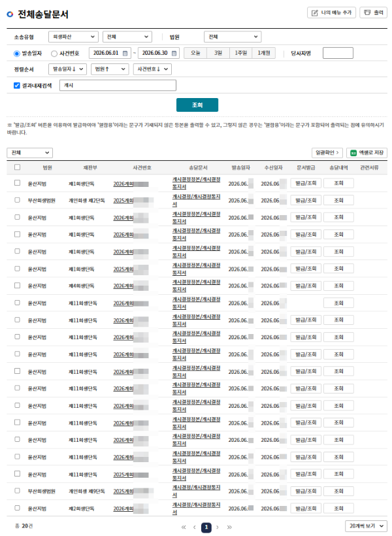Select the 오늘 date range option
Screen dimensions: 392x536
pyautogui.click(x=195, y=53)
